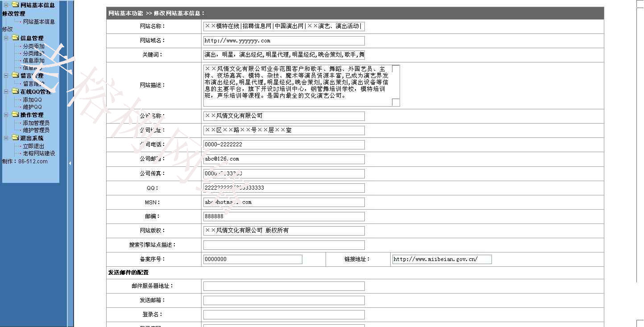This screenshot has width=644, height=327.
Task: Click the 发送邮件的配置 section heading
Action: click(x=128, y=272)
